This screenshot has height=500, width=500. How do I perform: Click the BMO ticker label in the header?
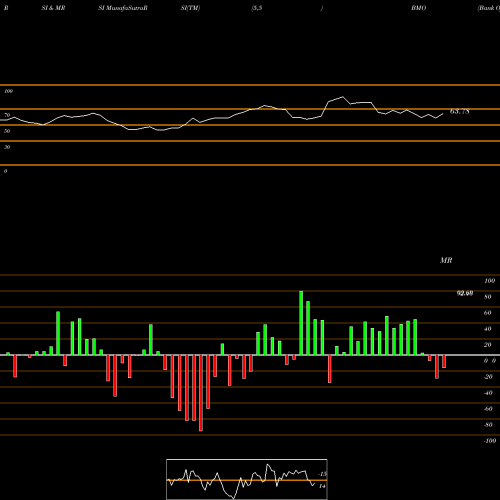coord(418,8)
